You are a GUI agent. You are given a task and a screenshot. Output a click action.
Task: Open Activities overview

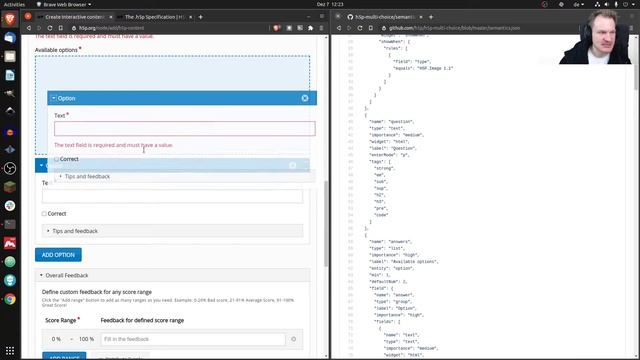tap(14, 4)
